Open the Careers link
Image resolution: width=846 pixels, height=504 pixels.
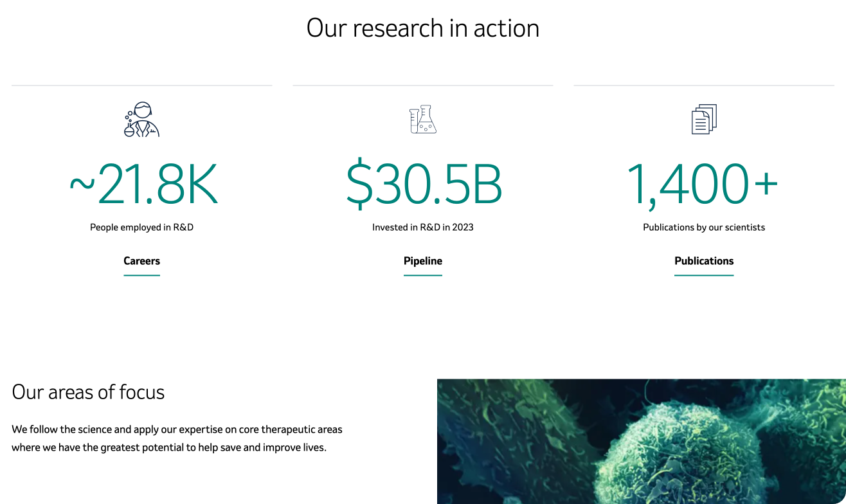[141, 261]
